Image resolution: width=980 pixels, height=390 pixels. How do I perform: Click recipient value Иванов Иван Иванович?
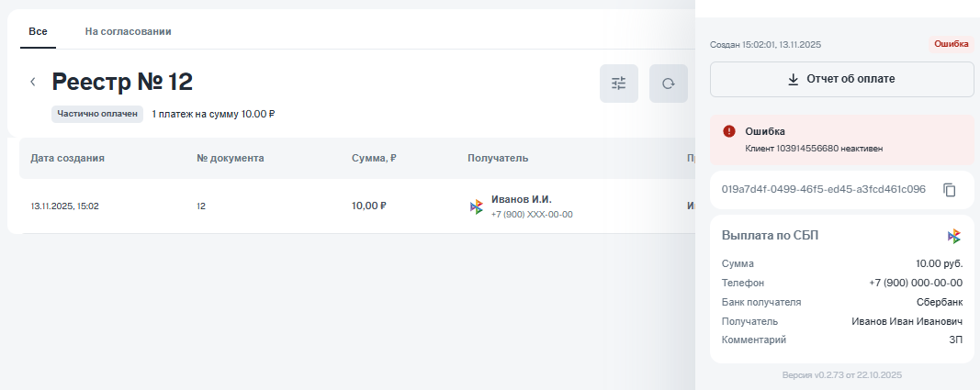[x=907, y=321]
